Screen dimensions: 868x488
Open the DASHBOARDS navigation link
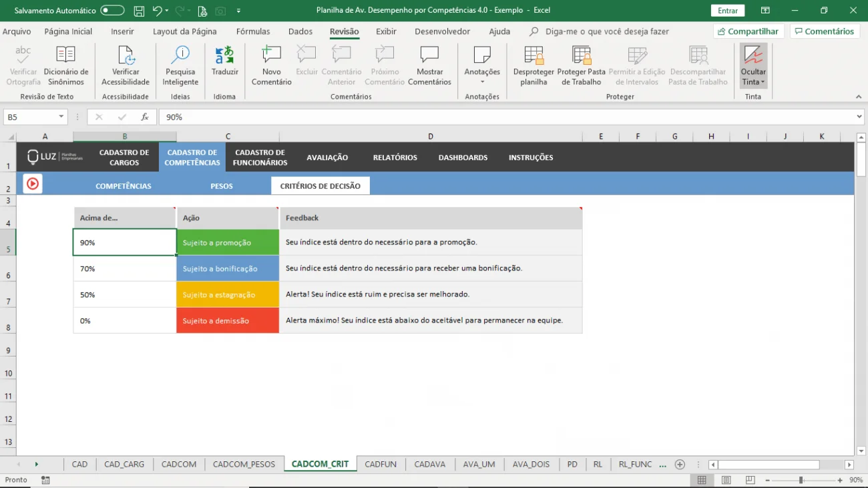click(x=463, y=158)
